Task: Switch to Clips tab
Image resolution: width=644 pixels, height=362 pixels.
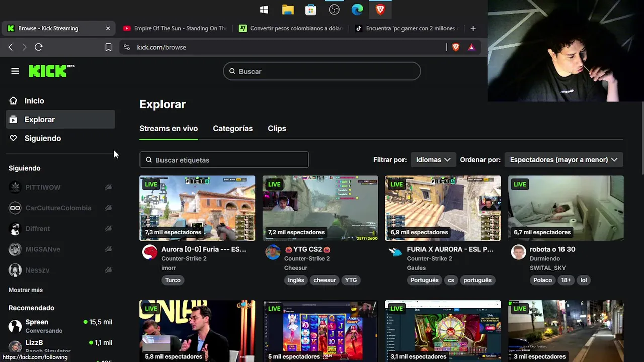Action: click(277, 129)
